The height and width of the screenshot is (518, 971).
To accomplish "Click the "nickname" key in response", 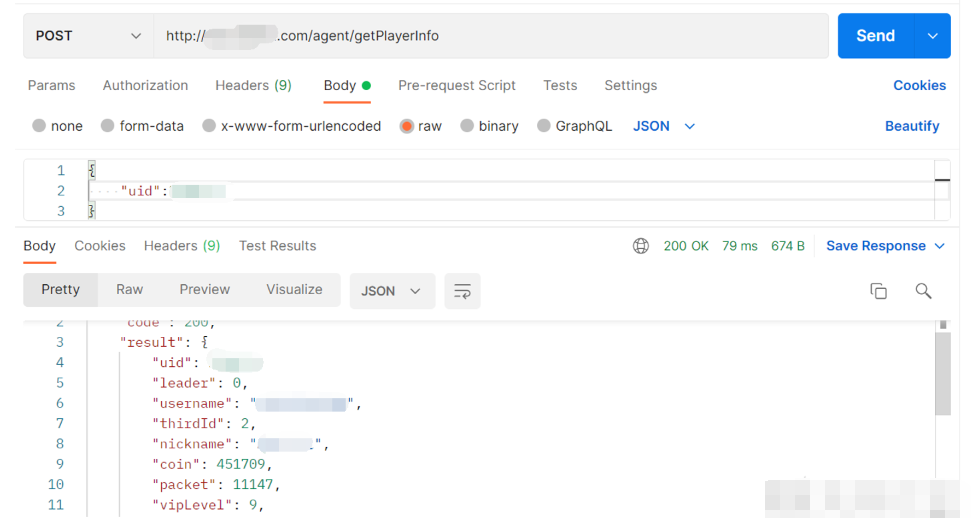I will coord(192,444).
